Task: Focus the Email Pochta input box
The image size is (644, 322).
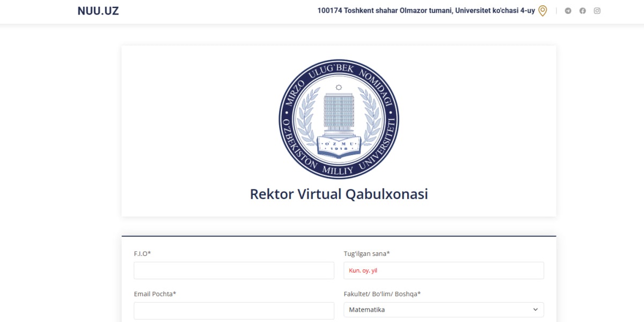Action: pyautogui.click(x=233, y=310)
